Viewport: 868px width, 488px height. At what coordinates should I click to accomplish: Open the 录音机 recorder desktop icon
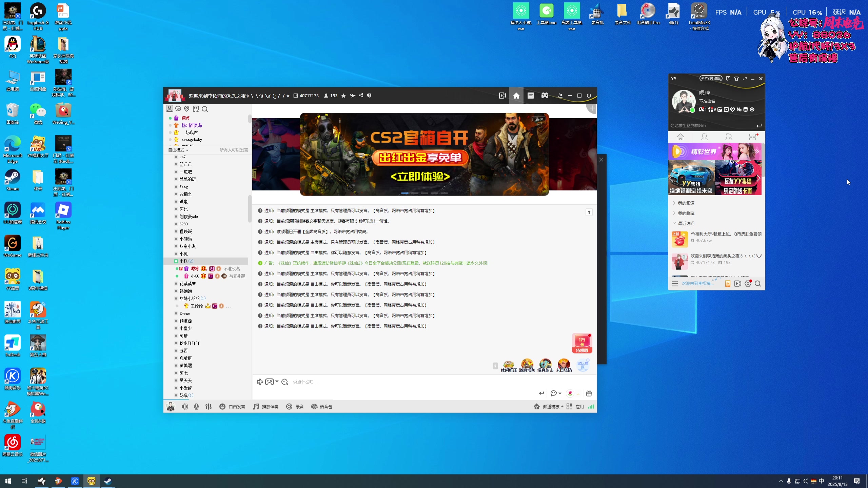[597, 15]
